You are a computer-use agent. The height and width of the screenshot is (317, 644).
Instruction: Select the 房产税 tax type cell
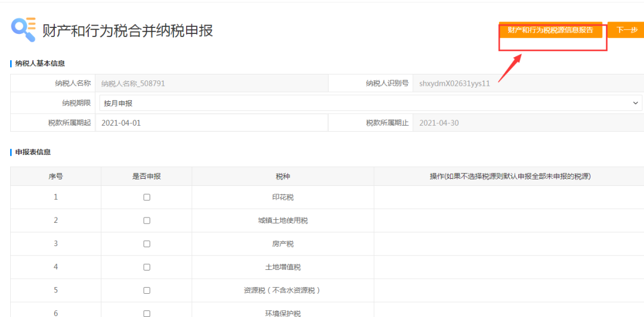click(283, 244)
